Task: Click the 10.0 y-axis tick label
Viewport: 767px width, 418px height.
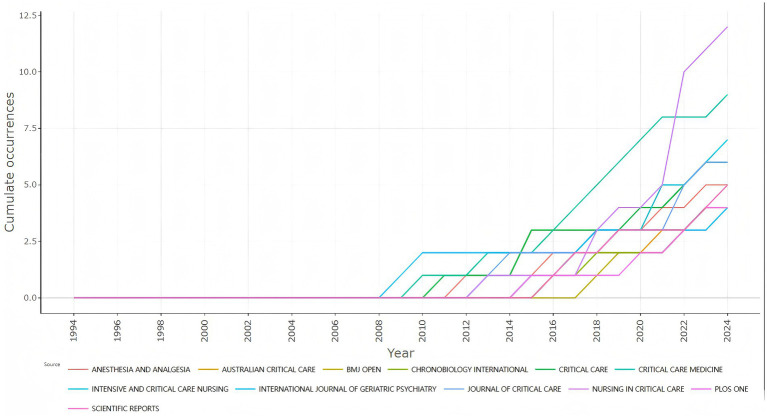Action: point(27,72)
